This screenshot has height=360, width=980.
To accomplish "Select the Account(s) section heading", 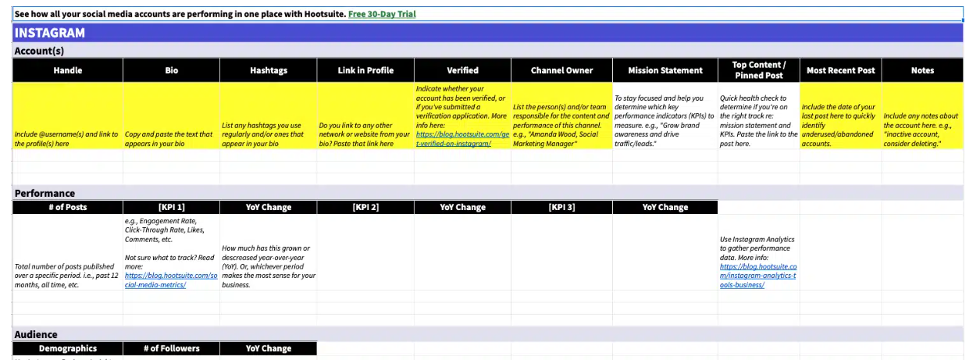I will (x=488, y=51).
